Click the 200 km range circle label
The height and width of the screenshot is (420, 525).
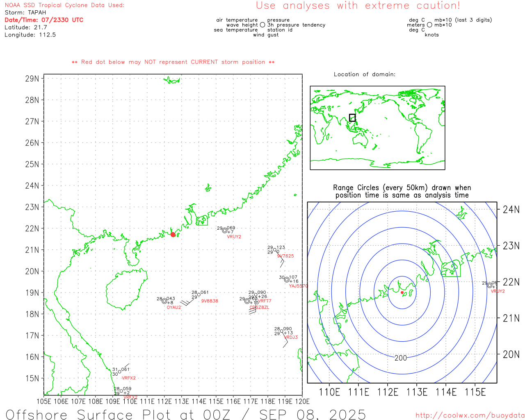(x=401, y=358)
